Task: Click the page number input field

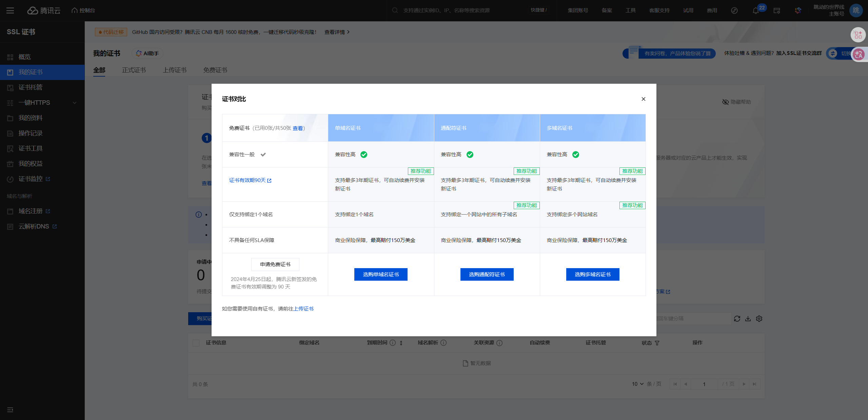Action: 704,384
